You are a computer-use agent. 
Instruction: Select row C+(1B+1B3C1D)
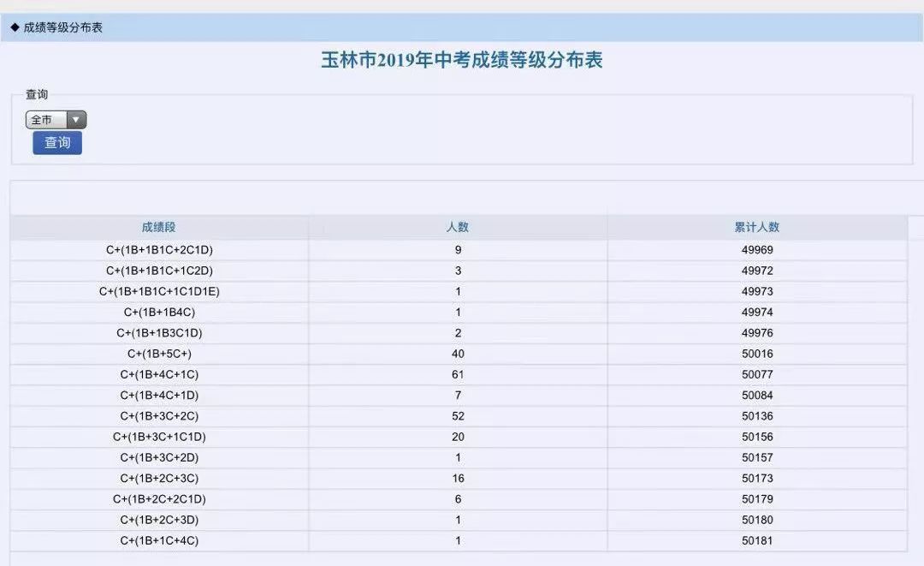click(x=459, y=333)
